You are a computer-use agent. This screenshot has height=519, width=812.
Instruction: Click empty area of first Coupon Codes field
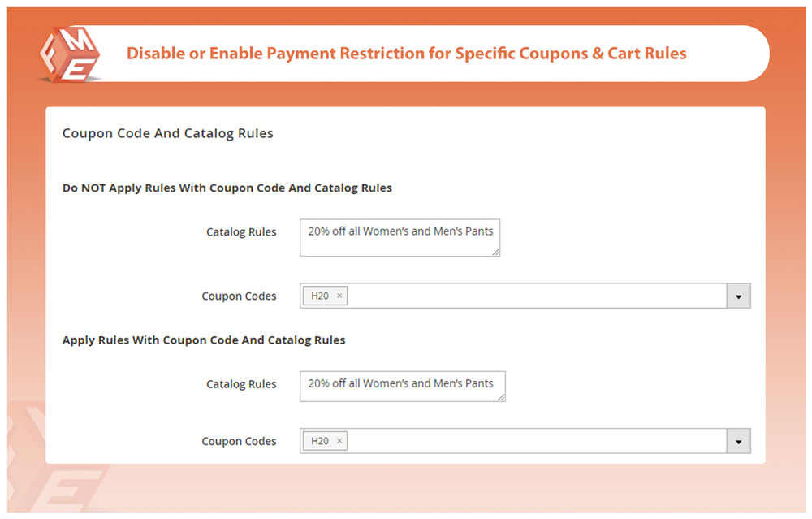coord(536,296)
